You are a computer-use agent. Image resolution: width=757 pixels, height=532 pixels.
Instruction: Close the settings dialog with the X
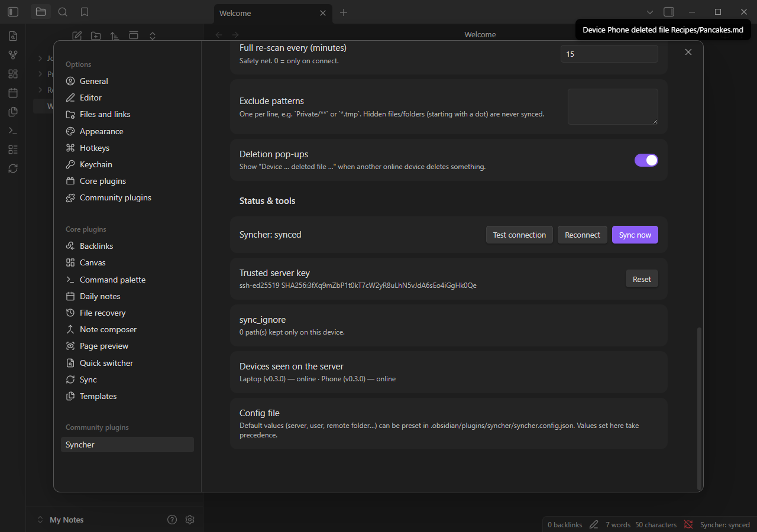[688, 52]
